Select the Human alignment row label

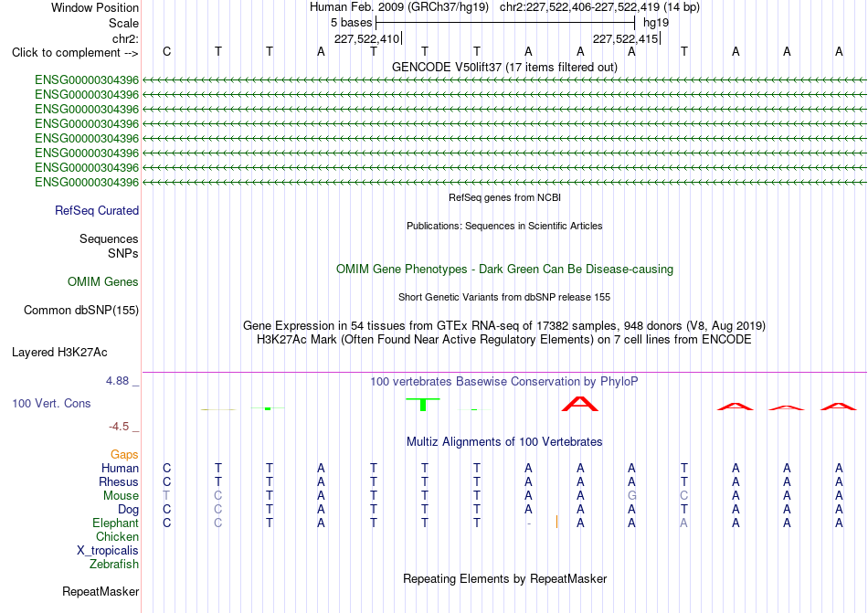tap(120, 469)
